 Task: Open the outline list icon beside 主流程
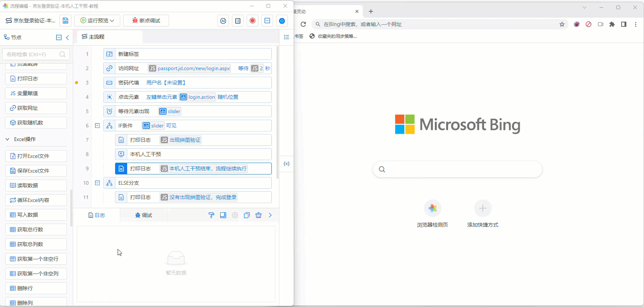tap(287, 37)
